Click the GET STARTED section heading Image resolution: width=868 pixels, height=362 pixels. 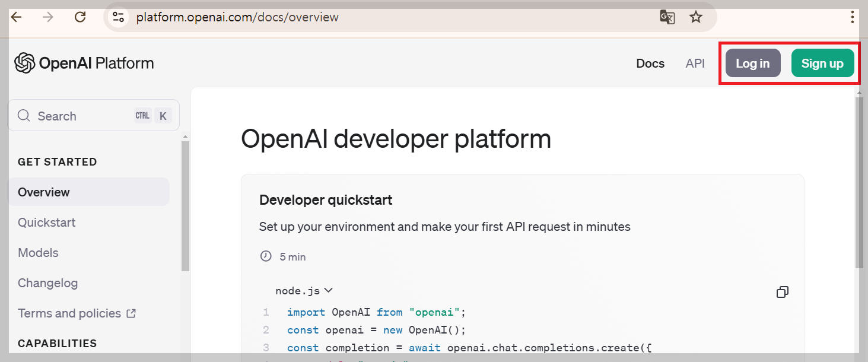click(x=58, y=161)
